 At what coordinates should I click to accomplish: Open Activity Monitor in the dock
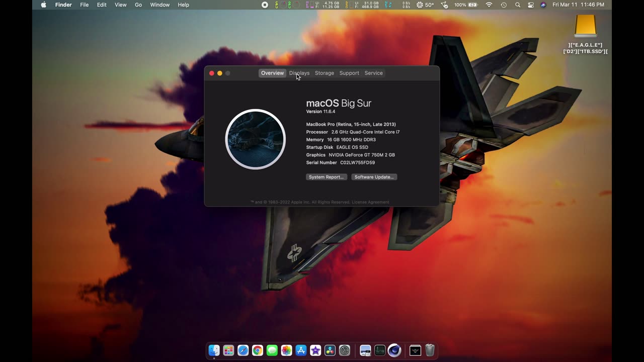[380, 350]
